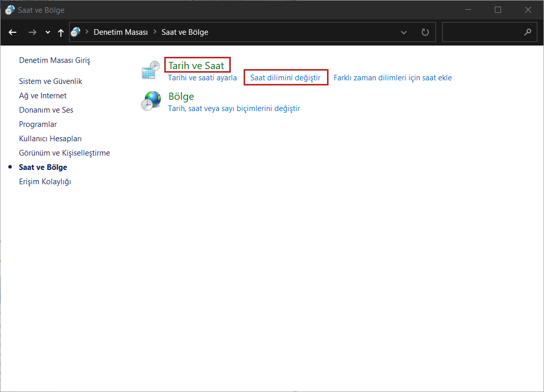Open the Tarih ve Saat heading
The width and height of the screenshot is (544, 392).
click(196, 66)
